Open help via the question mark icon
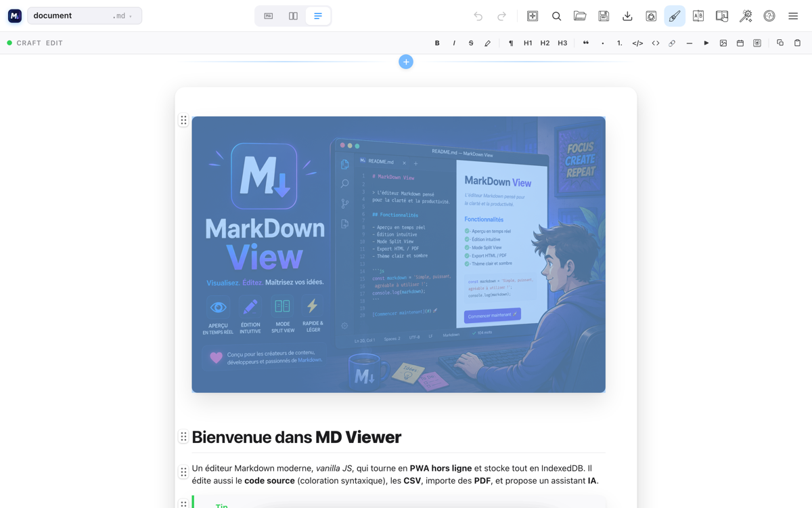 [769, 16]
